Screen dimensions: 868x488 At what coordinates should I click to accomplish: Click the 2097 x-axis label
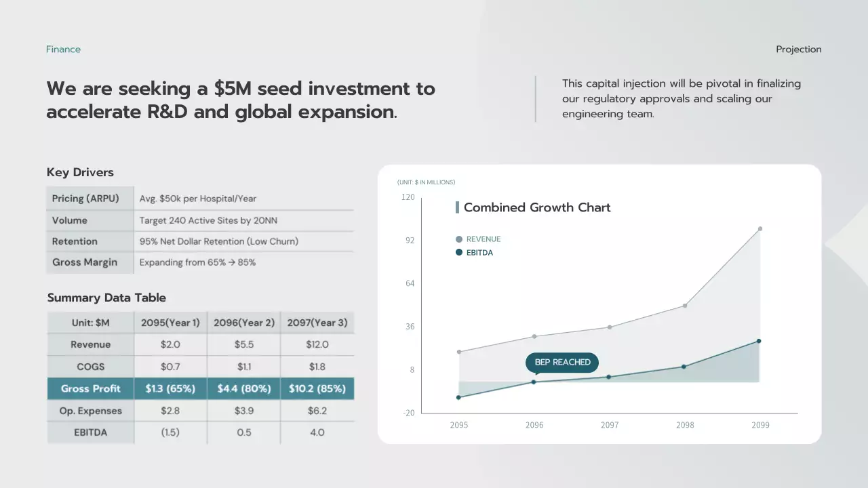(x=610, y=425)
